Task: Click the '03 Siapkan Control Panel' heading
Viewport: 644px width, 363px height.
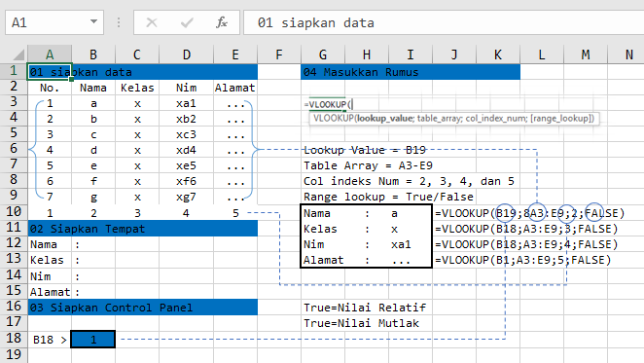Action: coord(143,308)
